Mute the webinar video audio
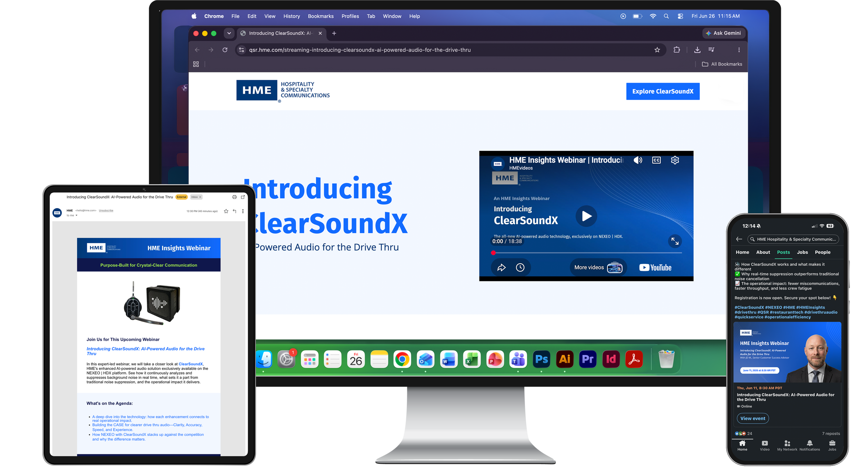The width and height of the screenshot is (868, 471). [638, 160]
